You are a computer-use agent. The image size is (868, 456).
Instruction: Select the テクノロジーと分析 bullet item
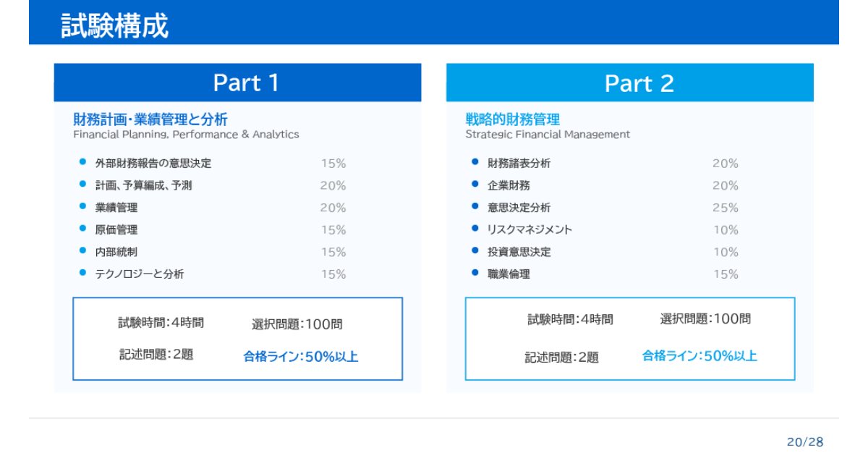(x=140, y=274)
